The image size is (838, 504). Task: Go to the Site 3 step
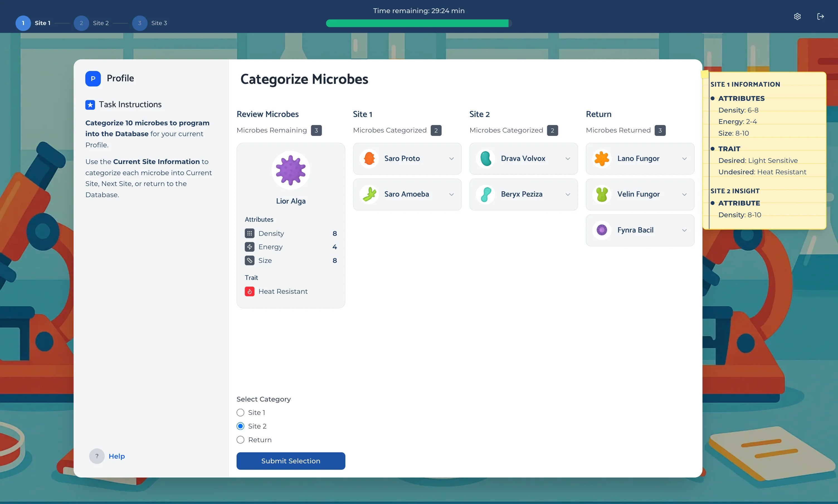click(140, 23)
